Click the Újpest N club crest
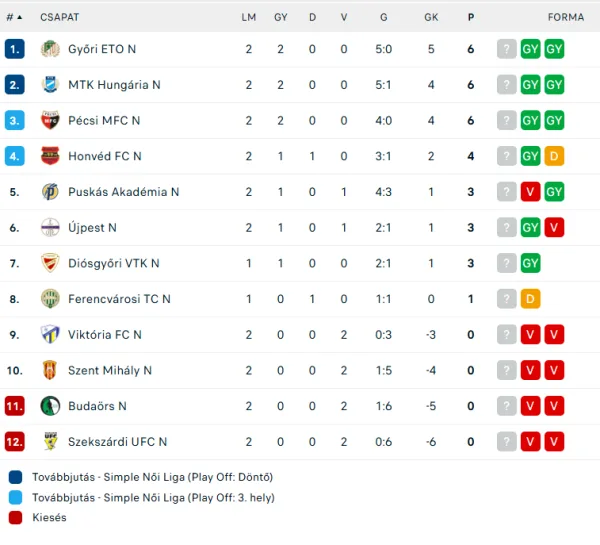 click(x=50, y=227)
